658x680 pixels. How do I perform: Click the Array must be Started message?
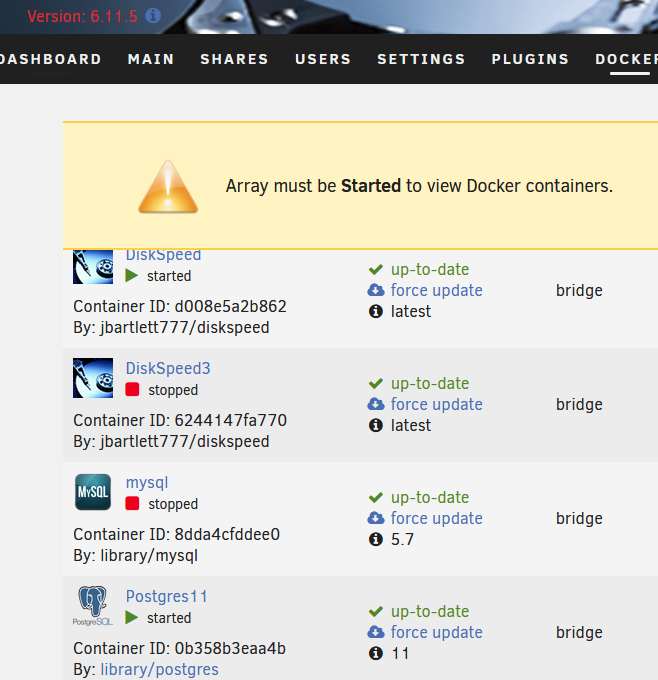pos(419,186)
